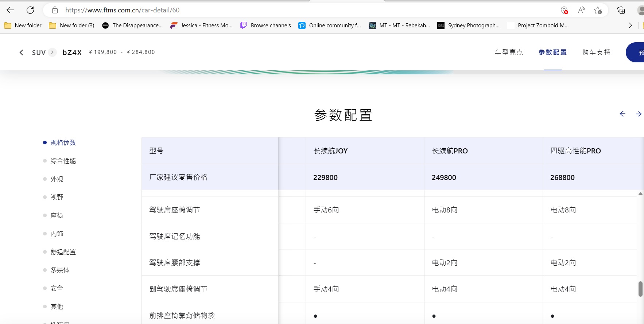Reload the page with the refresh icon
The width and height of the screenshot is (644, 324).
tap(30, 10)
